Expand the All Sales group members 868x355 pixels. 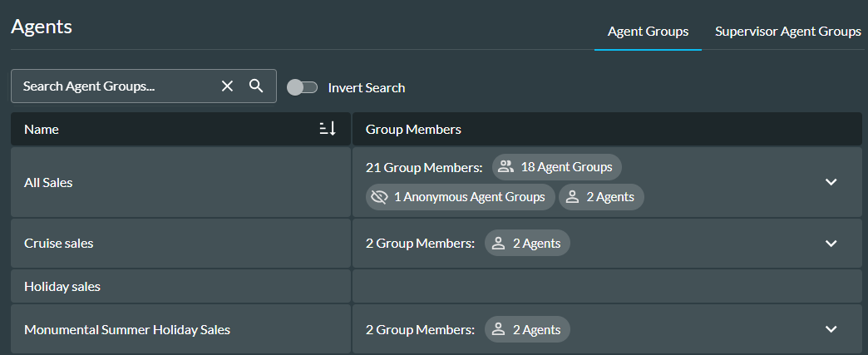pyautogui.click(x=831, y=182)
